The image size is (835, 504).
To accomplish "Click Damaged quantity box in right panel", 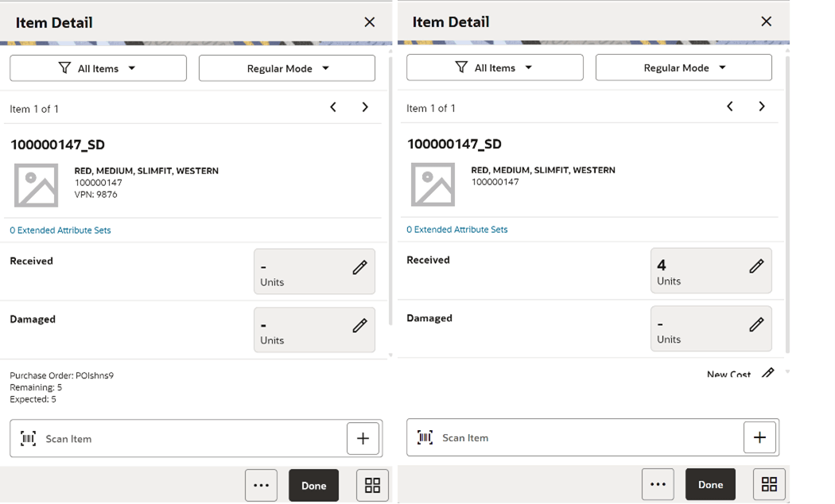I will (x=711, y=328).
